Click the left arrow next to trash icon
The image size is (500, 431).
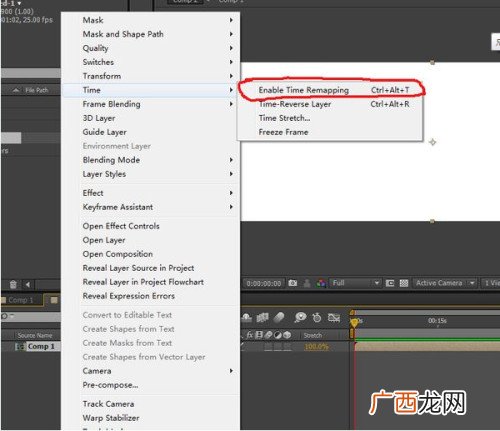pos(28,284)
